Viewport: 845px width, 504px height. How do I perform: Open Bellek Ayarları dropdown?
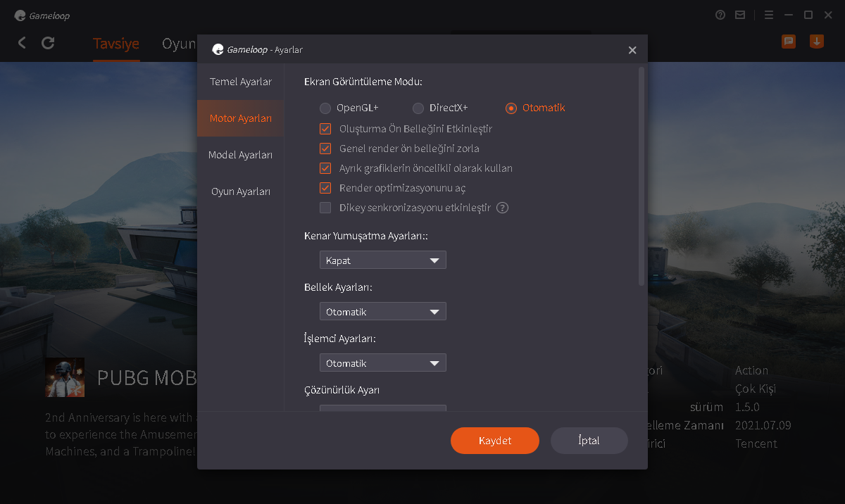383,312
